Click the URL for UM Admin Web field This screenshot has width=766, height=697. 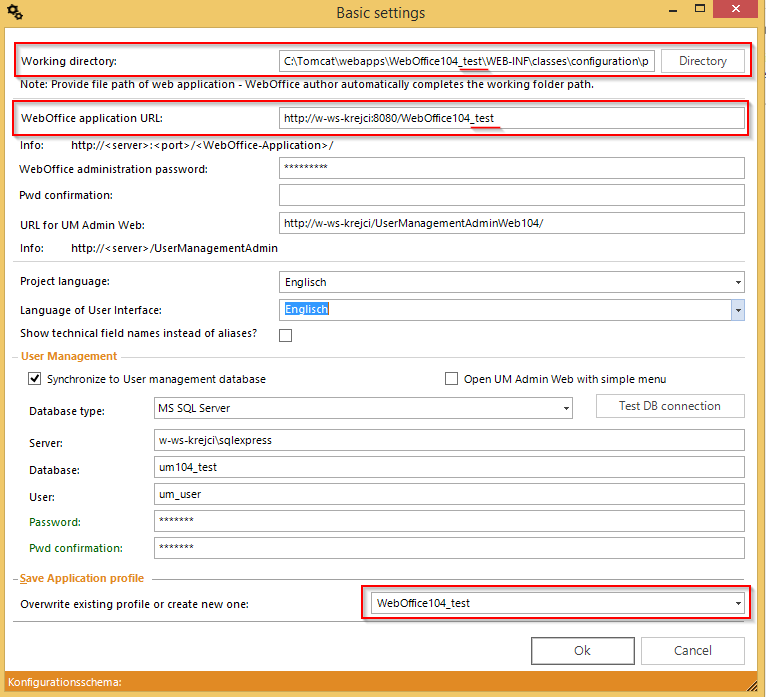[511, 223]
